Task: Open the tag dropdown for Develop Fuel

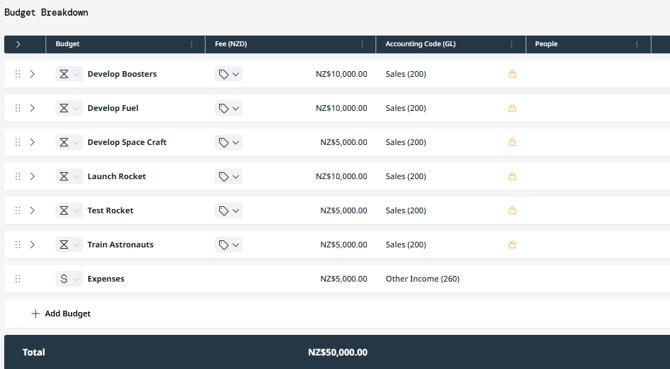Action: point(229,108)
